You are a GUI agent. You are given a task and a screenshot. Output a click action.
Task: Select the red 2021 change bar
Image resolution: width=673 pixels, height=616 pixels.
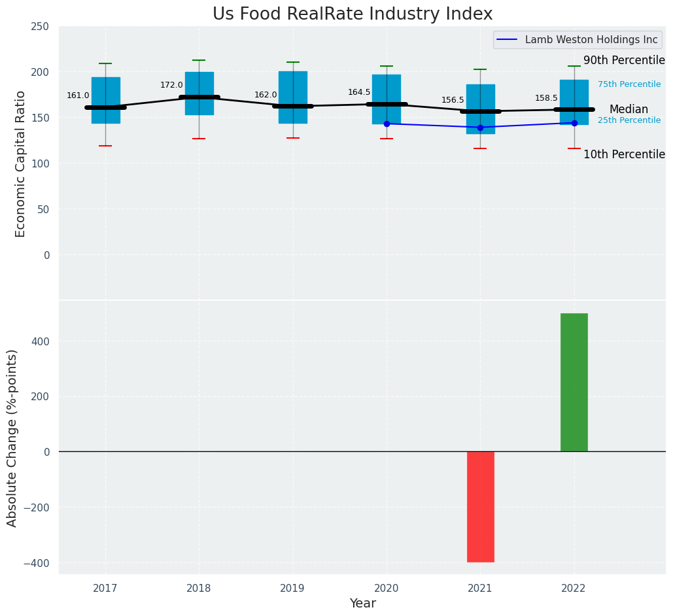click(x=481, y=507)
